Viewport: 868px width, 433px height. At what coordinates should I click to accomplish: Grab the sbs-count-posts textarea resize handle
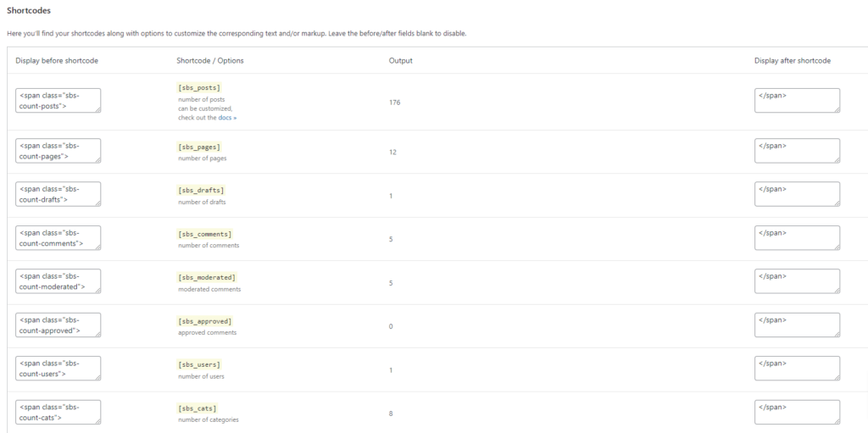[x=97, y=110]
